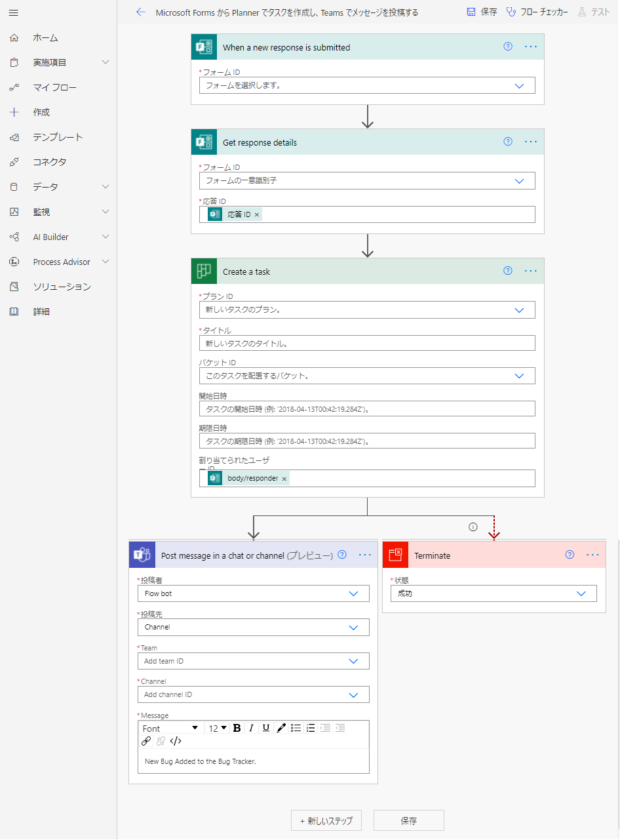Open ellipsis menu on 'Get response details'
620x840 pixels.
coord(531,142)
